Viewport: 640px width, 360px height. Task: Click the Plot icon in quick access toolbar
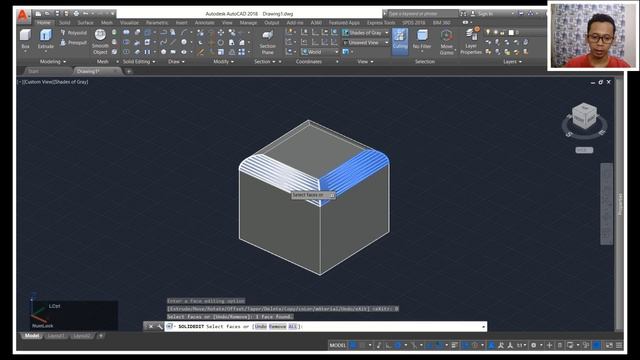[76, 13]
